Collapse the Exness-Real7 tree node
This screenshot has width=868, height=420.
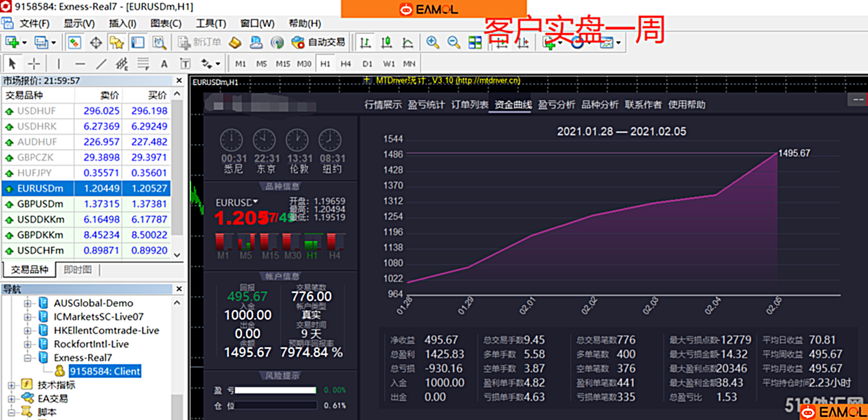pyautogui.click(x=27, y=357)
